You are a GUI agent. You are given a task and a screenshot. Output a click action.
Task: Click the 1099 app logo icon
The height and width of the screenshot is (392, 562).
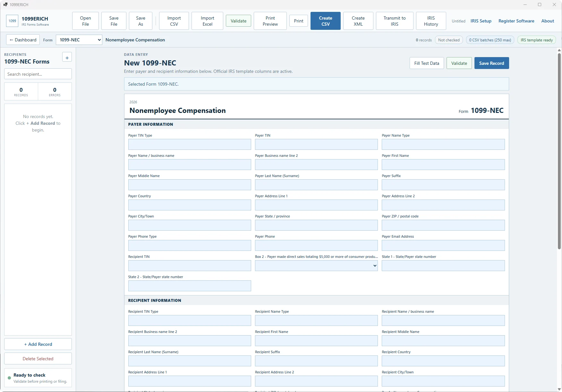(12, 21)
